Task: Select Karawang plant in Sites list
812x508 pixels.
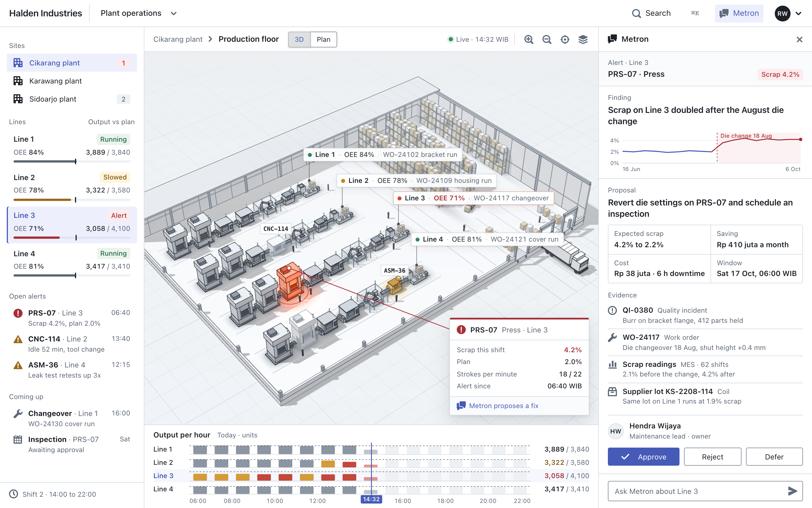Action: (x=72, y=81)
